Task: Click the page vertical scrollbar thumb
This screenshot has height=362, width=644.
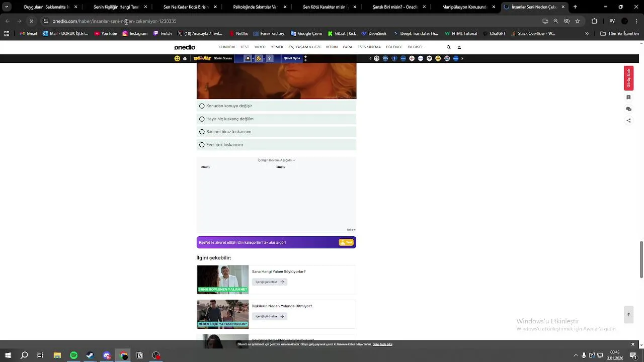Action: pos(641,259)
